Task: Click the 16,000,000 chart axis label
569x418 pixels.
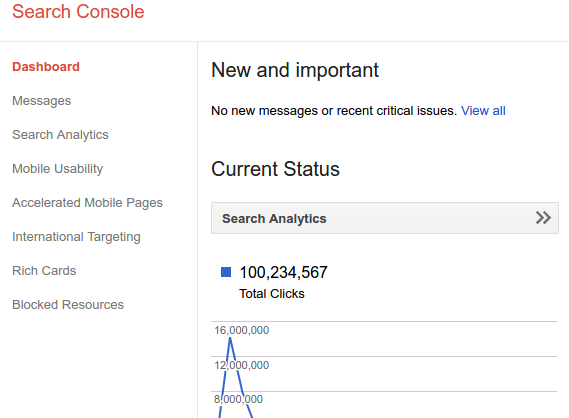Action: tap(242, 330)
